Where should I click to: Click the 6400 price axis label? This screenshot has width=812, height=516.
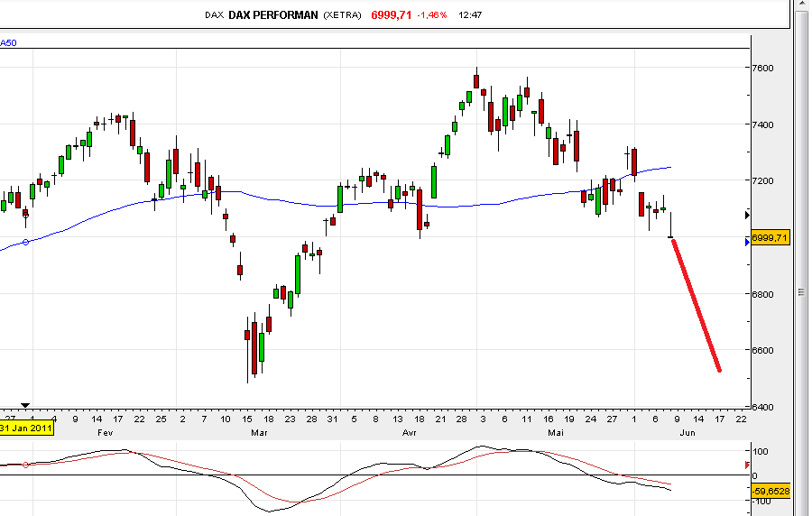763,407
